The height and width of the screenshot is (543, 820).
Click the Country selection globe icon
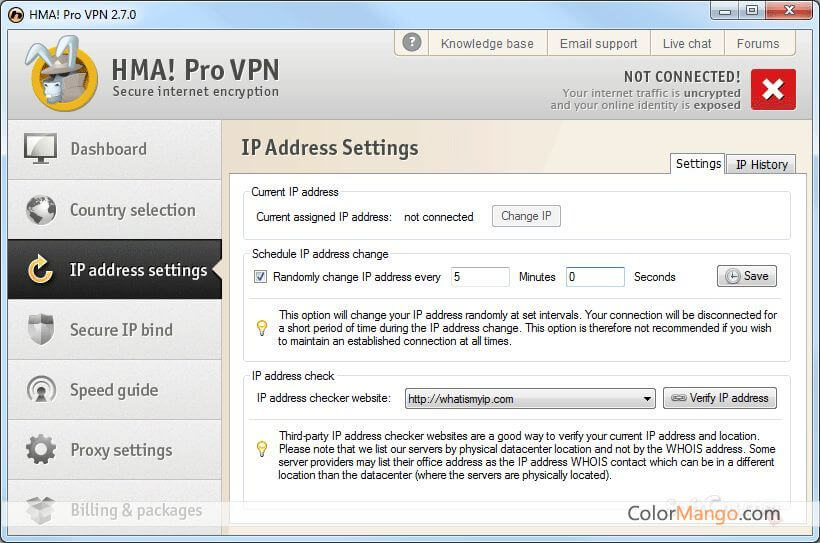point(41,210)
